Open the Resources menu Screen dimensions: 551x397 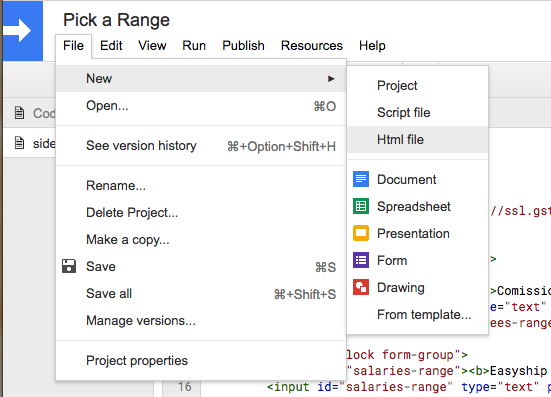point(312,46)
